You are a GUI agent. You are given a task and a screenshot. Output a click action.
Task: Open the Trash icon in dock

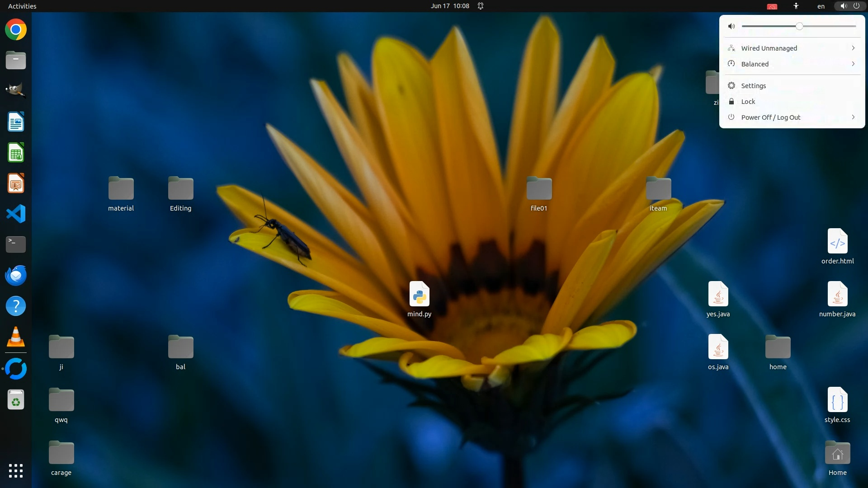tap(16, 400)
